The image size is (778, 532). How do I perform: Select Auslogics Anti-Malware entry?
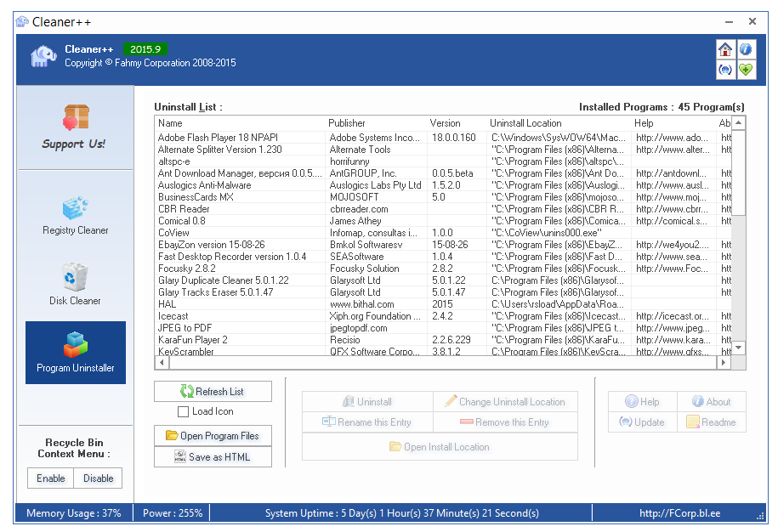(x=443, y=185)
